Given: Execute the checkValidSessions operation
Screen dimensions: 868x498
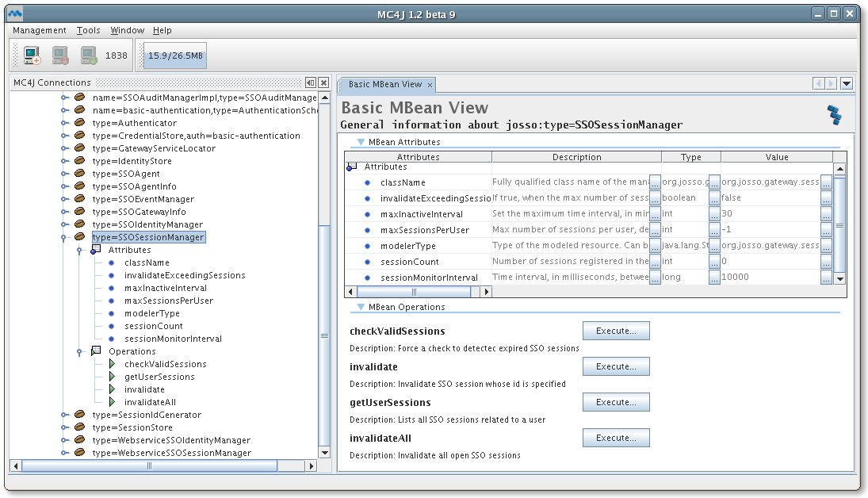Looking at the screenshot, I should 615,331.
